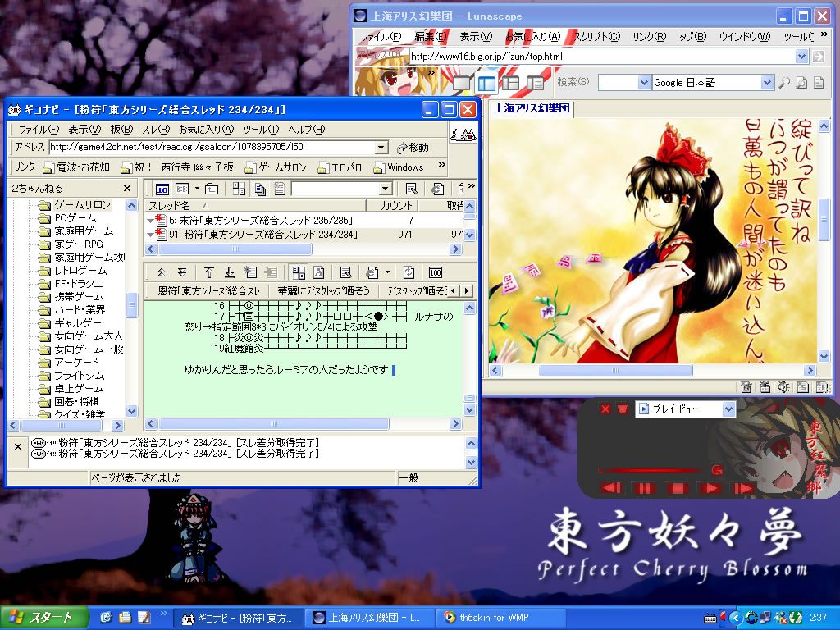Image resolution: width=840 pixels, height=630 pixels.
Task: Click the page-with-pencil icon in the thread view toolbar
Action: [345, 272]
